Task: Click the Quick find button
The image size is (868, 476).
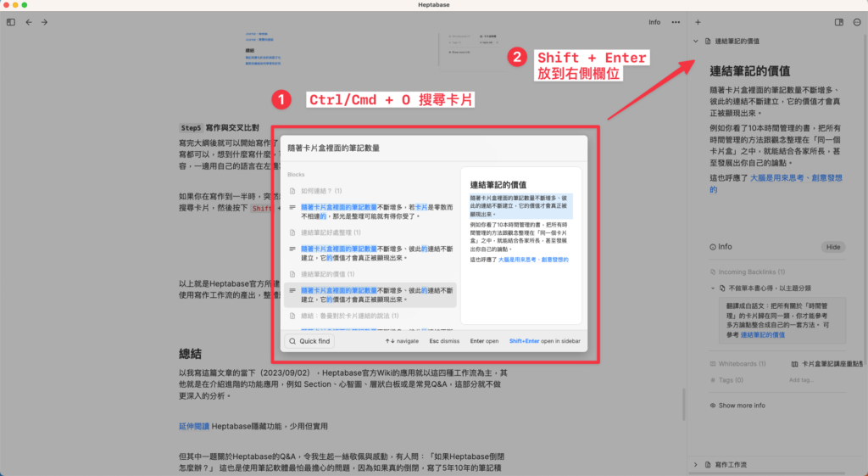Action: [x=309, y=341]
